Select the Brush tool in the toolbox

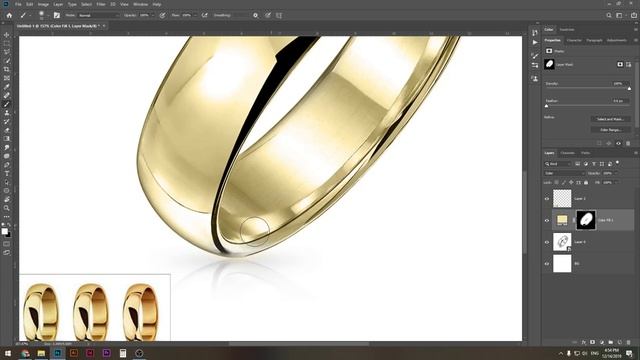(7, 104)
